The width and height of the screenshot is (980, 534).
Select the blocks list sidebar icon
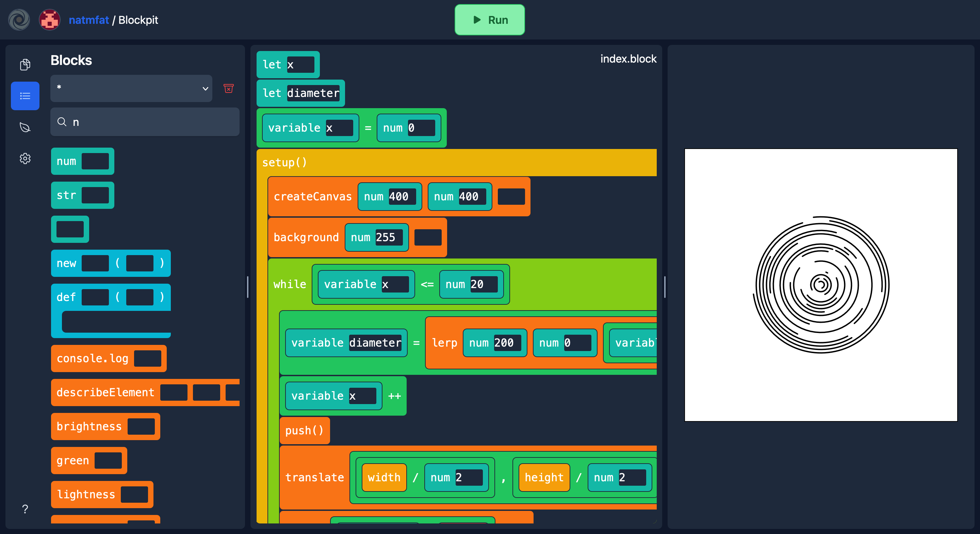[25, 96]
